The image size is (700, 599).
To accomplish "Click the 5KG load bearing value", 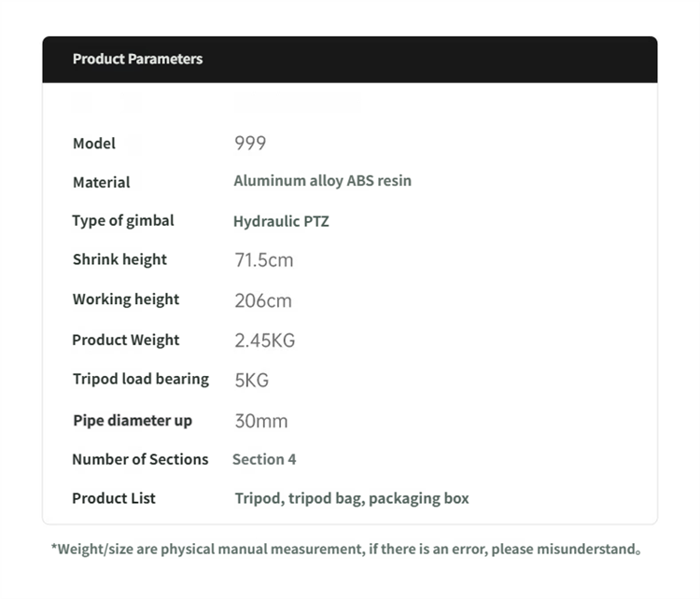I will tap(252, 381).
